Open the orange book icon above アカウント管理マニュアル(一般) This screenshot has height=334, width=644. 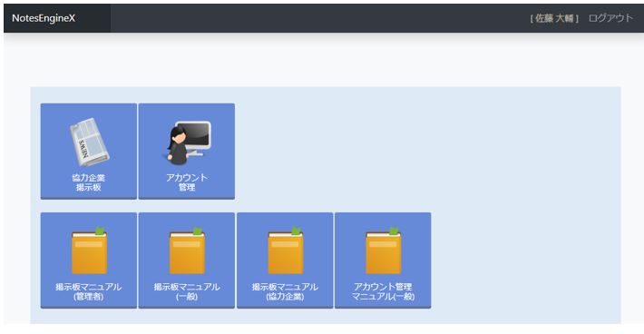[x=384, y=250]
